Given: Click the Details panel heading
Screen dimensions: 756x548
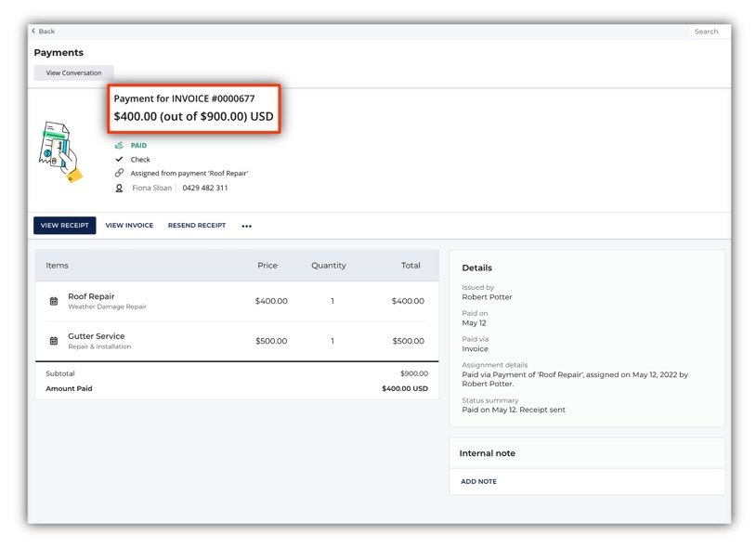Looking at the screenshot, I should tap(476, 268).
